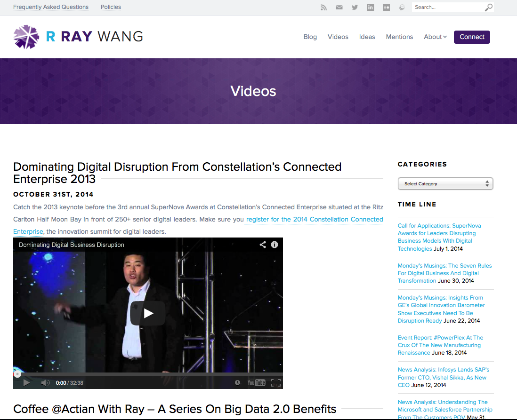Open 'Call for Applications: SuperNova Awards' timeline link
The width and height of the screenshot is (517, 420).
pos(439,237)
